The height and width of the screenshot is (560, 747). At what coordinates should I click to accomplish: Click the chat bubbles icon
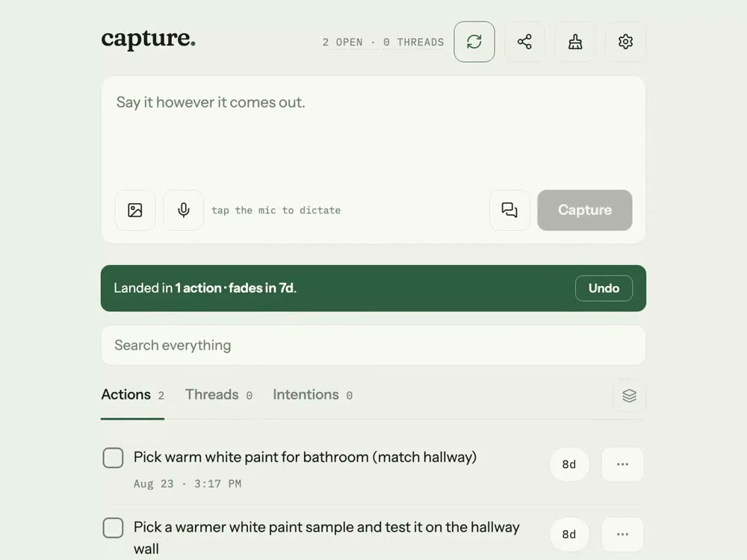pyautogui.click(x=509, y=210)
